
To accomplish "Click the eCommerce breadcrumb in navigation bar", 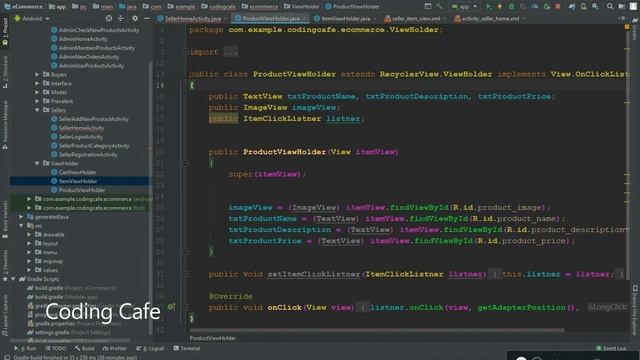I will 23,7.
